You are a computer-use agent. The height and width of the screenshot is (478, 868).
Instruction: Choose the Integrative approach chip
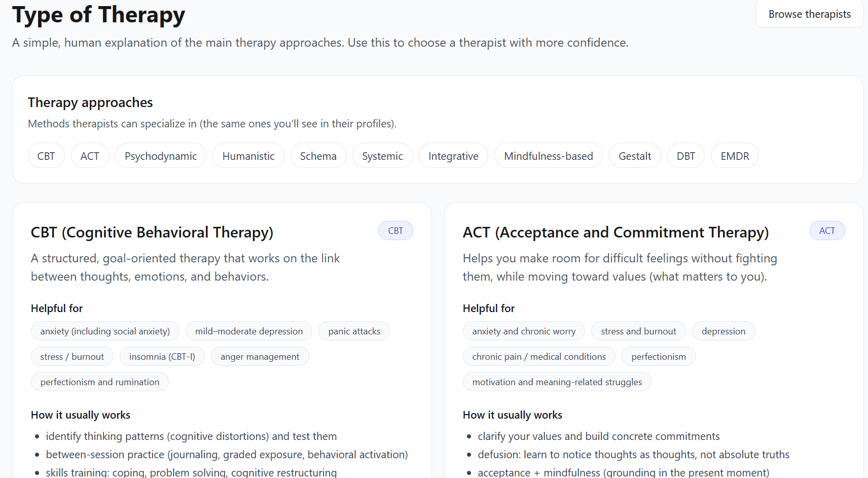tap(453, 156)
